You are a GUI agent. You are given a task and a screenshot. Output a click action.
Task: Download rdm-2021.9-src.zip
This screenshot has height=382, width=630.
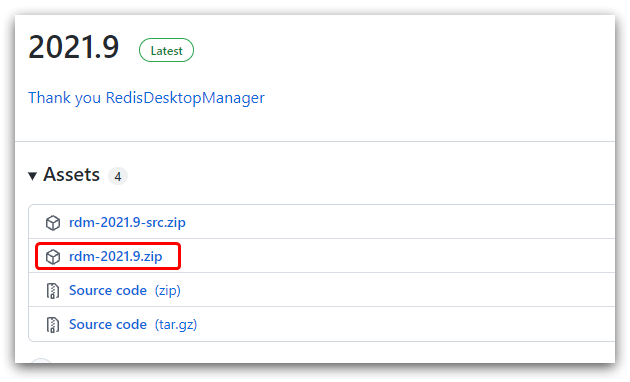tap(127, 222)
